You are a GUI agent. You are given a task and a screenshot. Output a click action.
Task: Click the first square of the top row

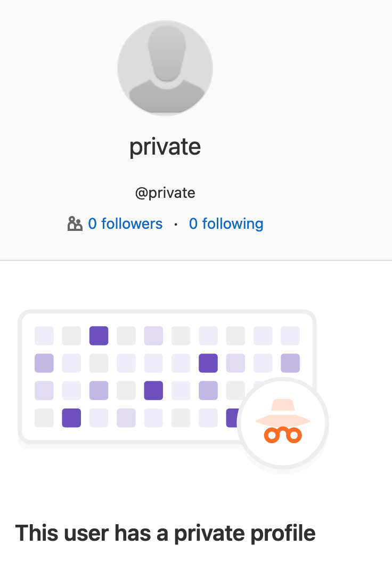click(44, 336)
